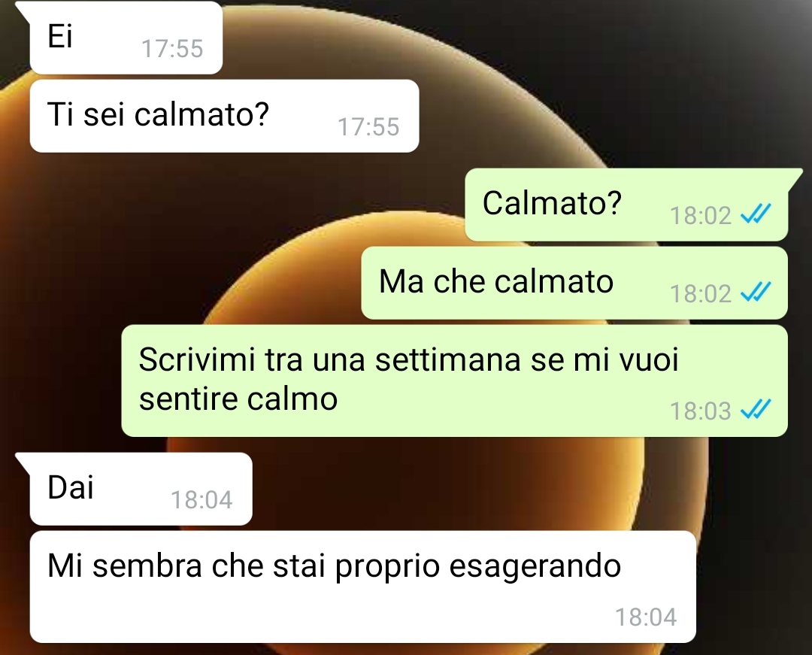
Task: Click the word 'esagerando' in last message
Action: click(535, 566)
